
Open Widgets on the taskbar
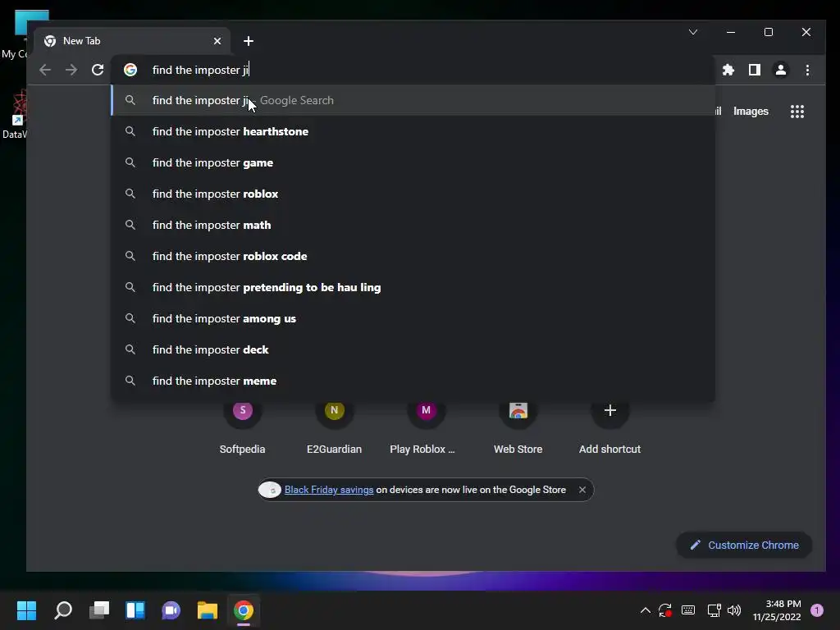135,610
